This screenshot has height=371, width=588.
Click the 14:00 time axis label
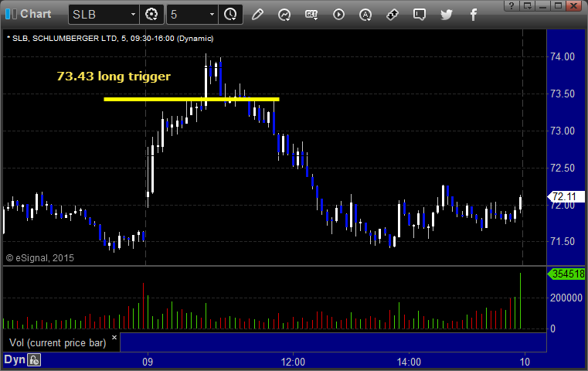409,362
